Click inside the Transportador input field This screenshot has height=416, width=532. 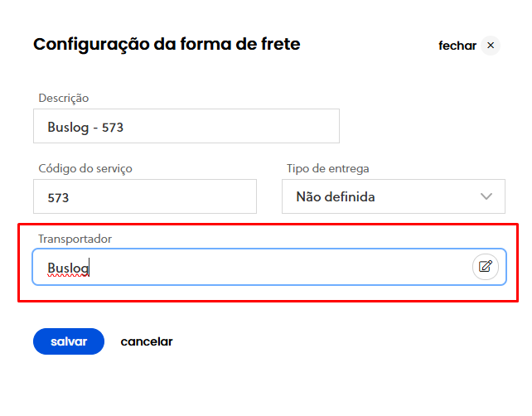269,267
